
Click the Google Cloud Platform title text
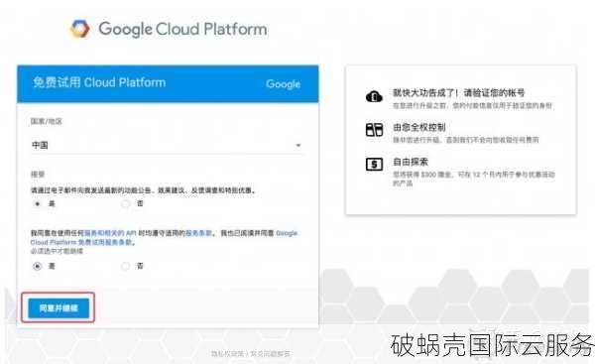182,29
